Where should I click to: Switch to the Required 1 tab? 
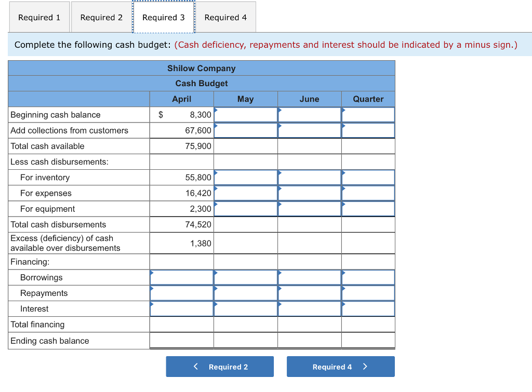point(39,17)
